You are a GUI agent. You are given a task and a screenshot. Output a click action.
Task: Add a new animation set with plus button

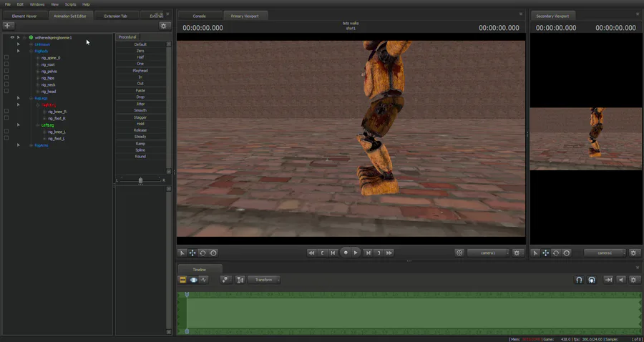pos(7,26)
